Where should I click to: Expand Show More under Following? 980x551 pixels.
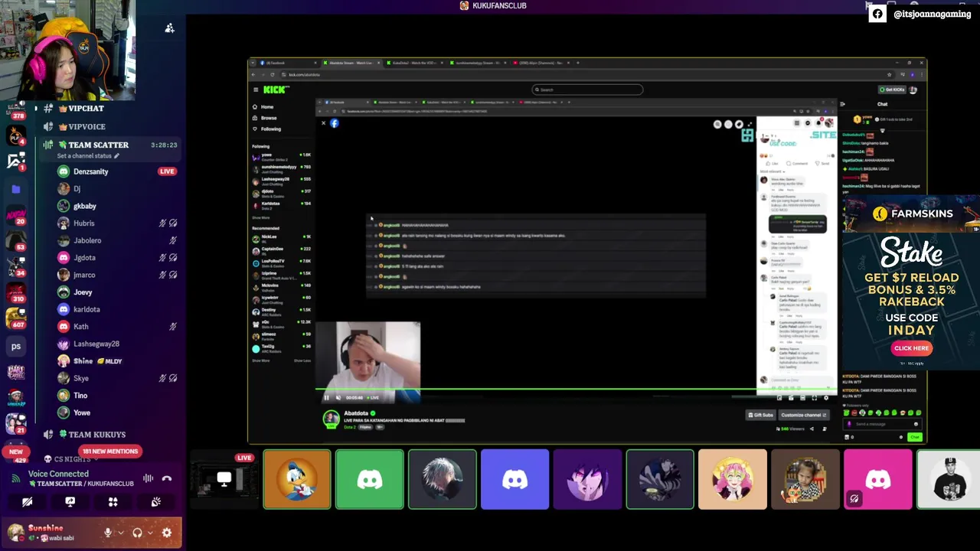pyautogui.click(x=261, y=217)
